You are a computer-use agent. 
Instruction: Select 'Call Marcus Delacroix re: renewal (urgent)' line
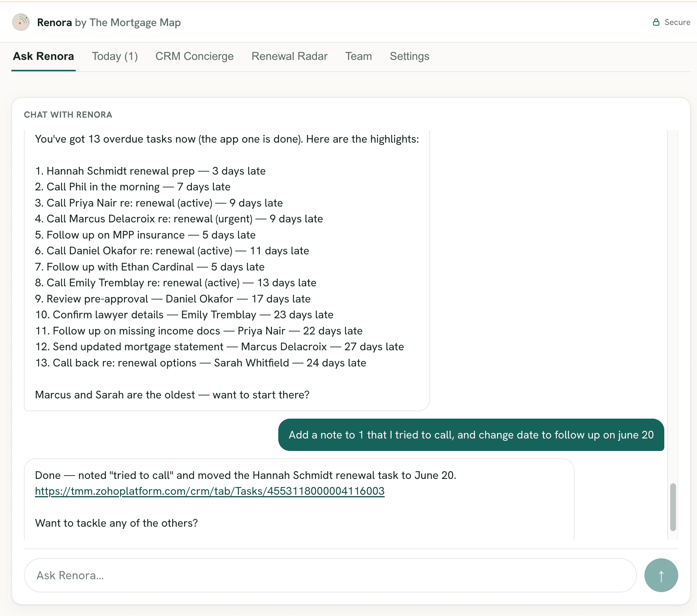point(179,219)
